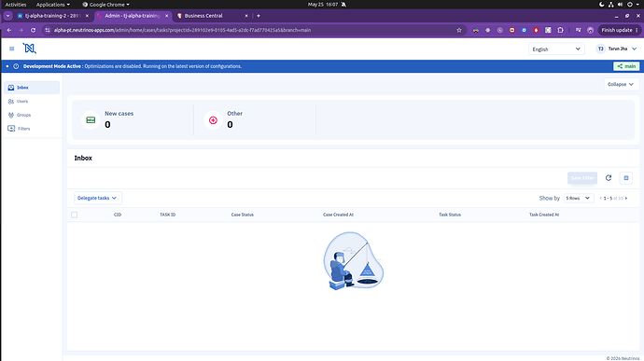Toggle night light moon icon
This screenshot has height=361, width=644.
click(x=602, y=5)
